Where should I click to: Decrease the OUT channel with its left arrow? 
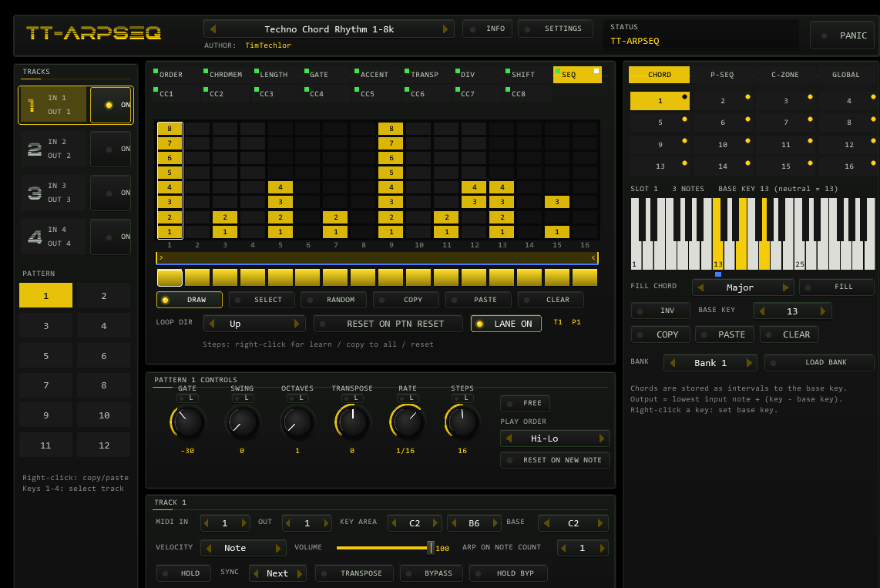click(x=288, y=523)
